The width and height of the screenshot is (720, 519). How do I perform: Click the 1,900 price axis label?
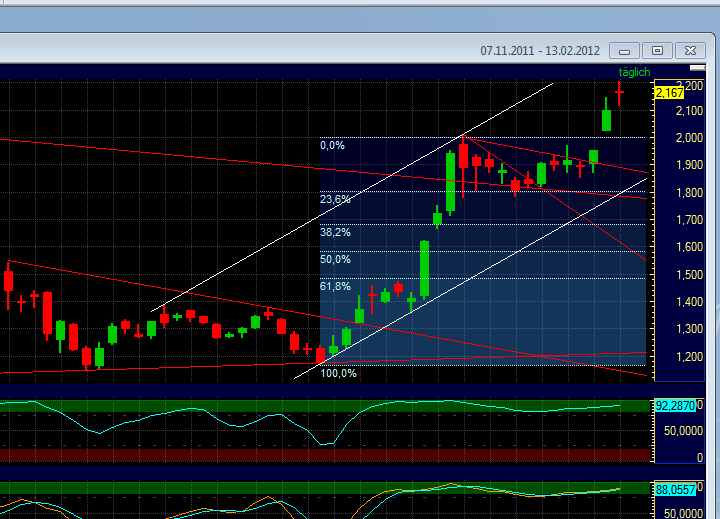pos(689,165)
